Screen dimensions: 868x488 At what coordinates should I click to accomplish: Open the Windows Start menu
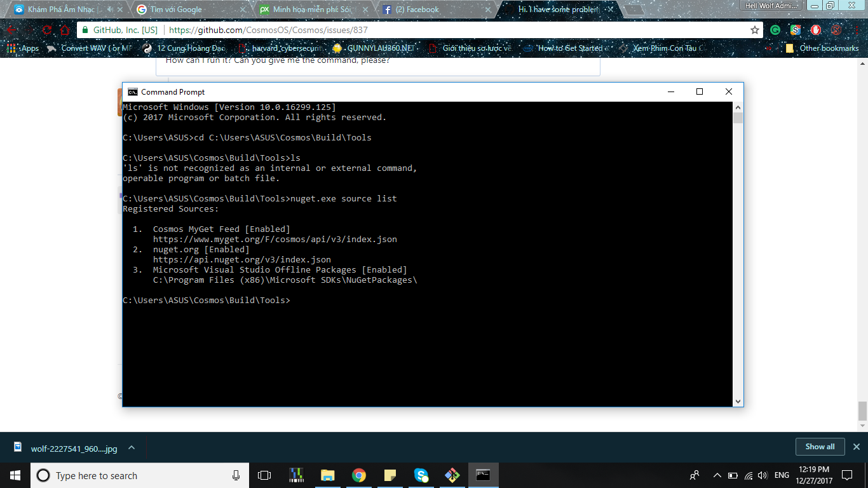click(15, 475)
